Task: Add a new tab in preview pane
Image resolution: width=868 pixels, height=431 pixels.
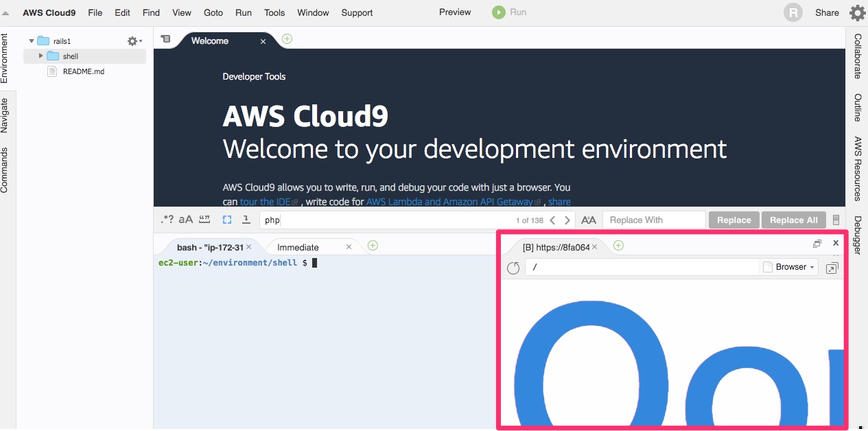Action: coord(618,245)
